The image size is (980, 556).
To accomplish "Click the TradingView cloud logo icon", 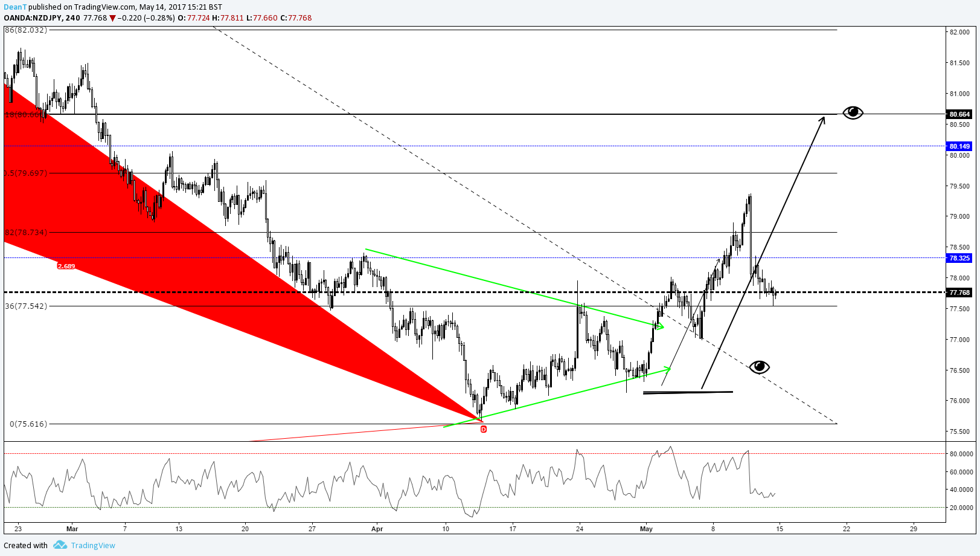I will tap(60, 545).
